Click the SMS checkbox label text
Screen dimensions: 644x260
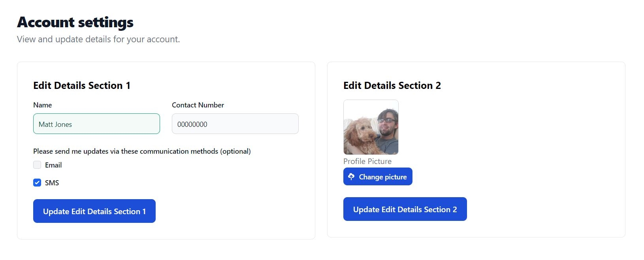tap(52, 183)
